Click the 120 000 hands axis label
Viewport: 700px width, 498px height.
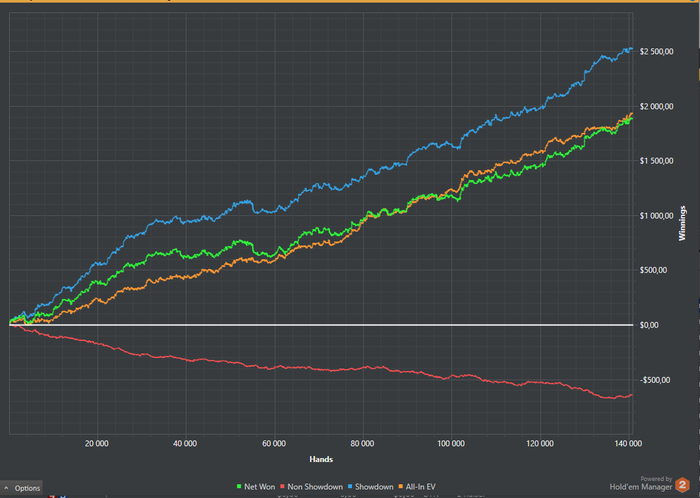click(x=540, y=444)
